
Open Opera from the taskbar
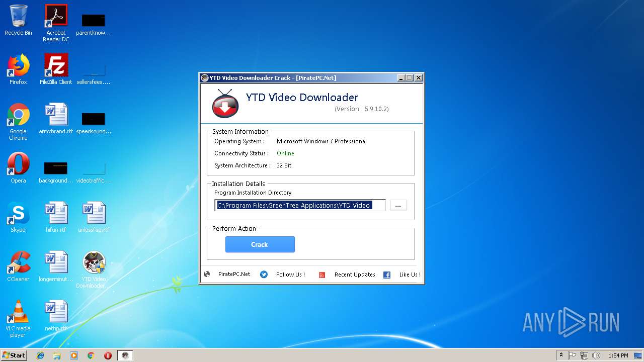point(108,355)
